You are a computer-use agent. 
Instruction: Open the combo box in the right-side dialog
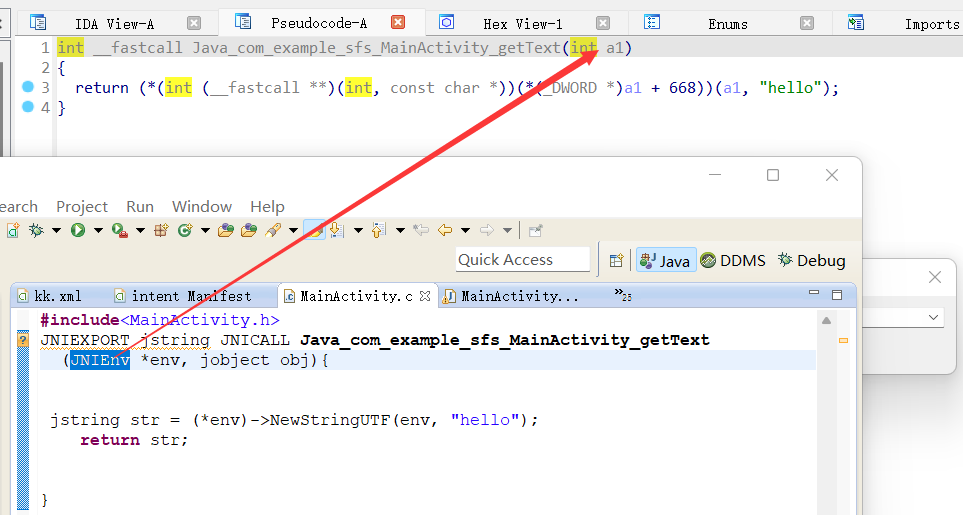pyautogui.click(x=933, y=318)
